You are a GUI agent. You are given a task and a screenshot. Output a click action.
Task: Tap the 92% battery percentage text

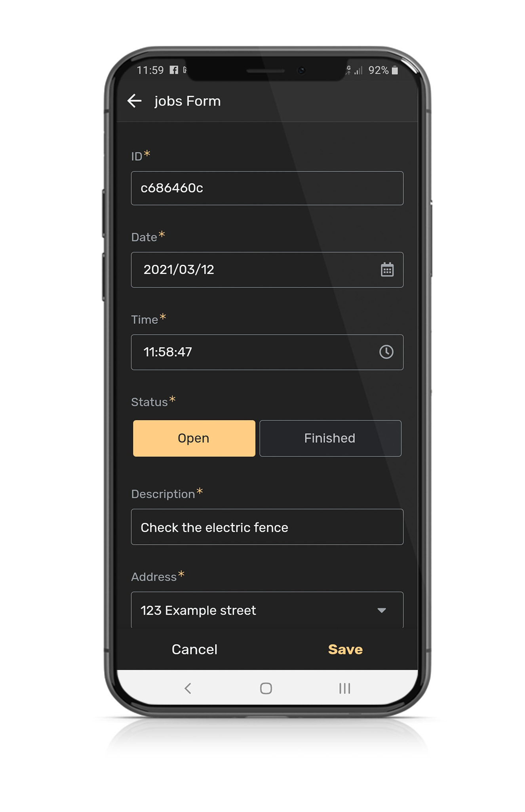click(379, 70)
